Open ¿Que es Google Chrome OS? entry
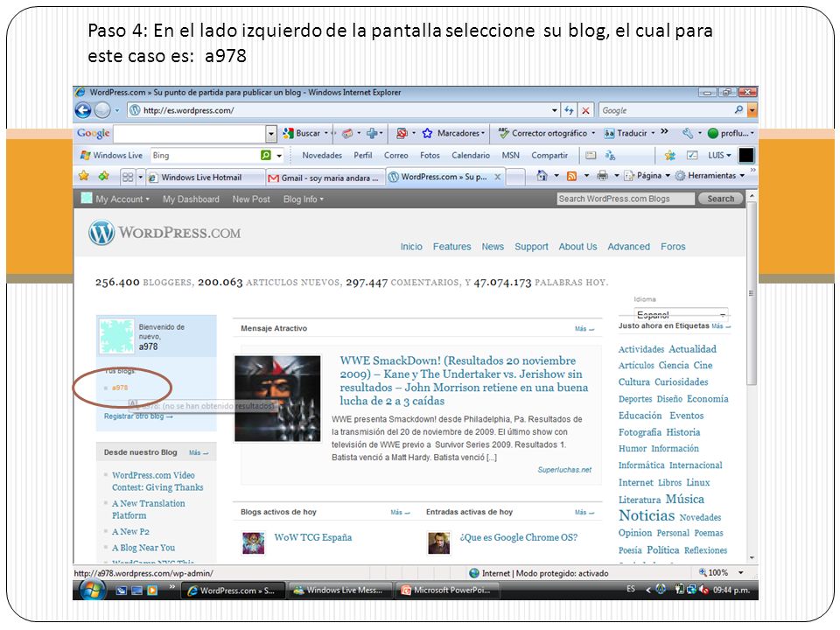840x630 pixels. (519, 537)
